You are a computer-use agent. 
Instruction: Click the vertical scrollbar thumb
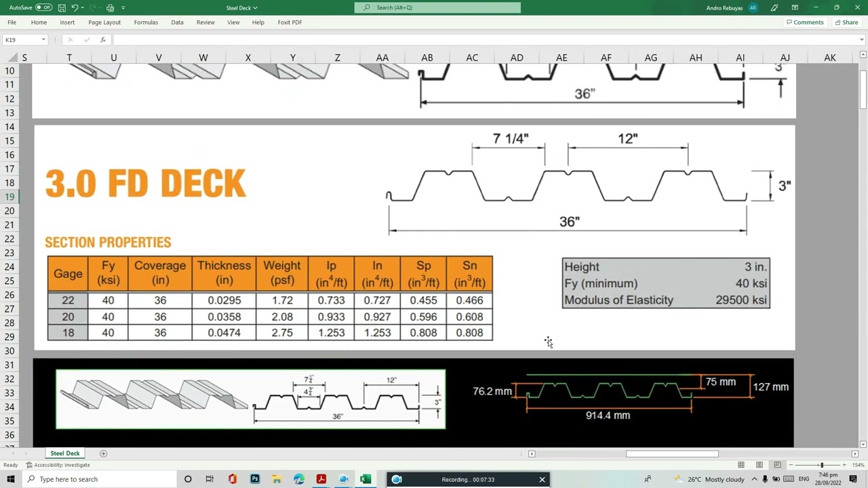coord(863,89)
